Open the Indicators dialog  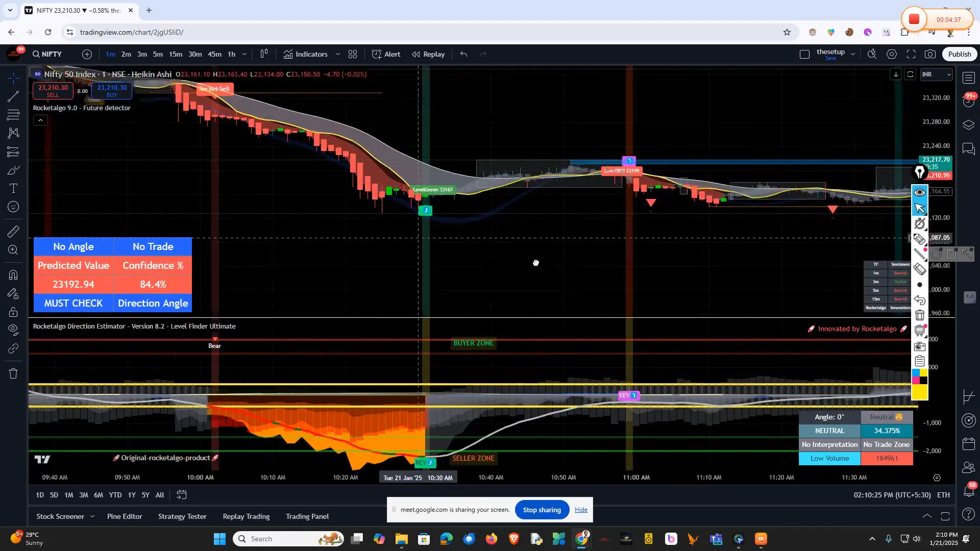305,54
